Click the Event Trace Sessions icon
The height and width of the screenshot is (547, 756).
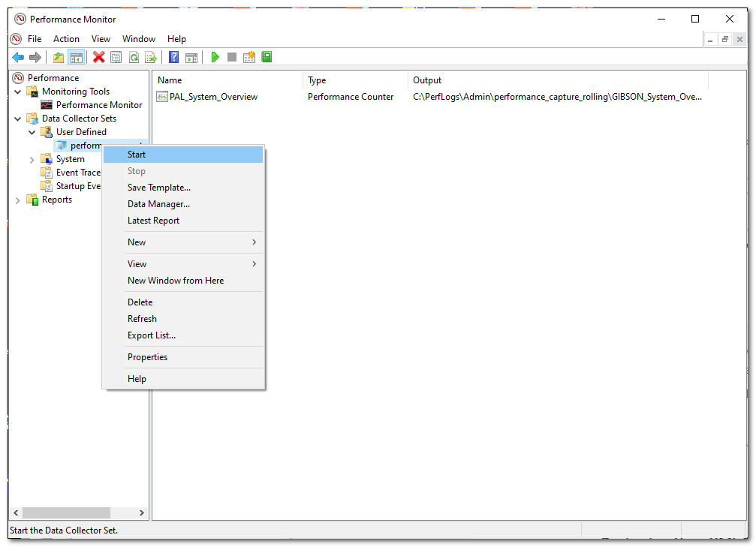[x=47, y=173]
